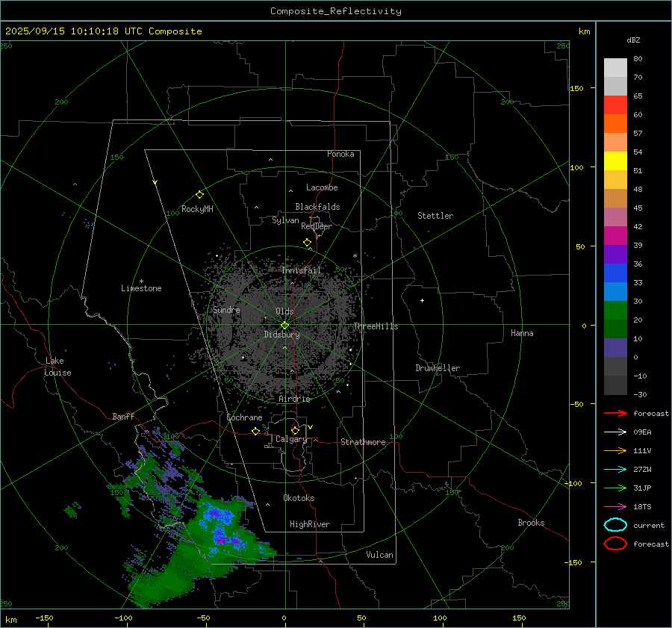Click the red forecast arrow in legend

[x=615, y=413]
